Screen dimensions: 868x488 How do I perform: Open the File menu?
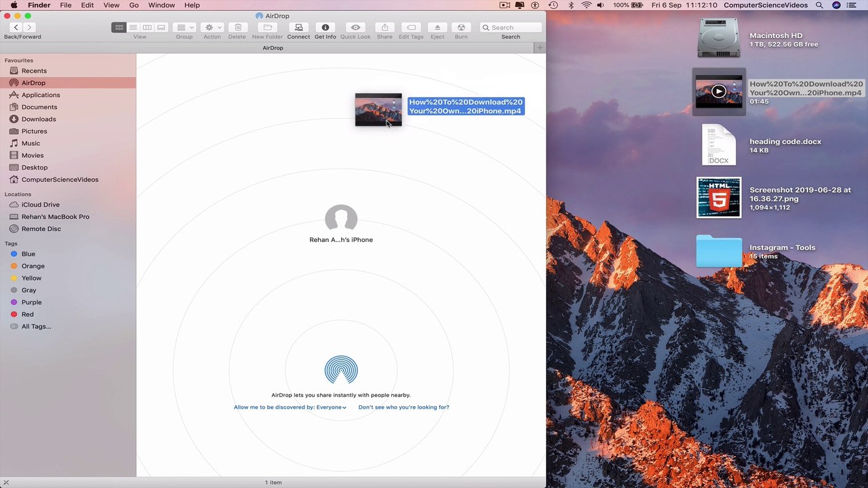(x=66, y=5)
